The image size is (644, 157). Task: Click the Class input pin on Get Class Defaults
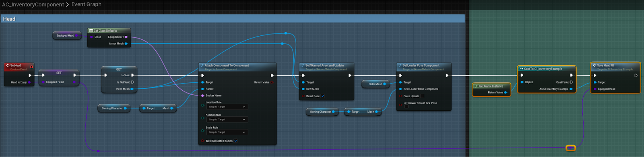point(92,37)
